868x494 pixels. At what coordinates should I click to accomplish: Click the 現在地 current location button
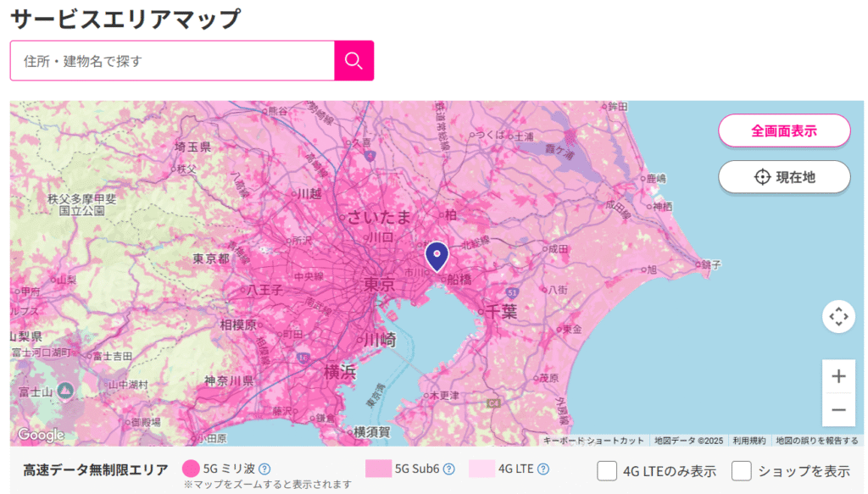(x=784, y=177)
